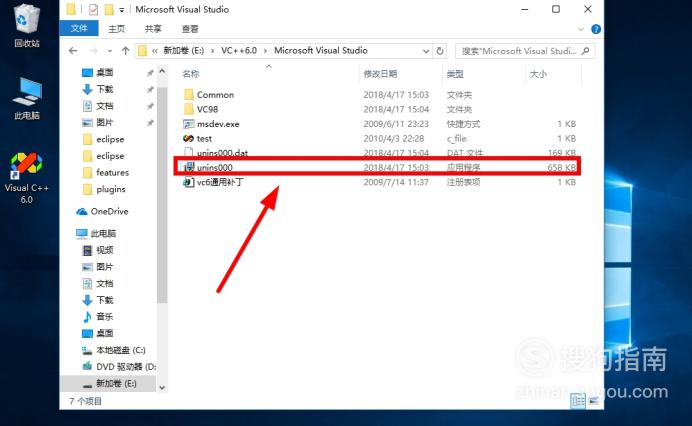Sort by the Type column header

[455, 74]
